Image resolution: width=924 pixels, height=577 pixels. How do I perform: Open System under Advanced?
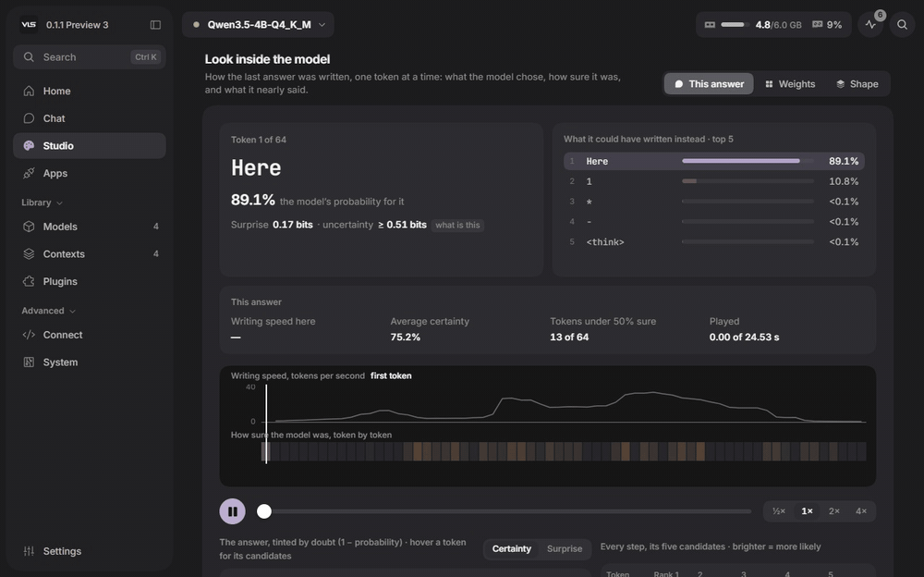(90, 362)
